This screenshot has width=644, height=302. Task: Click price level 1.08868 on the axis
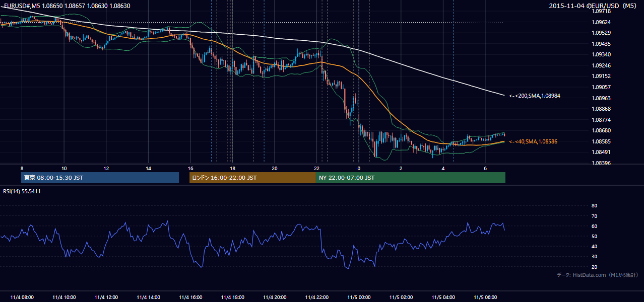coord(601,109)
